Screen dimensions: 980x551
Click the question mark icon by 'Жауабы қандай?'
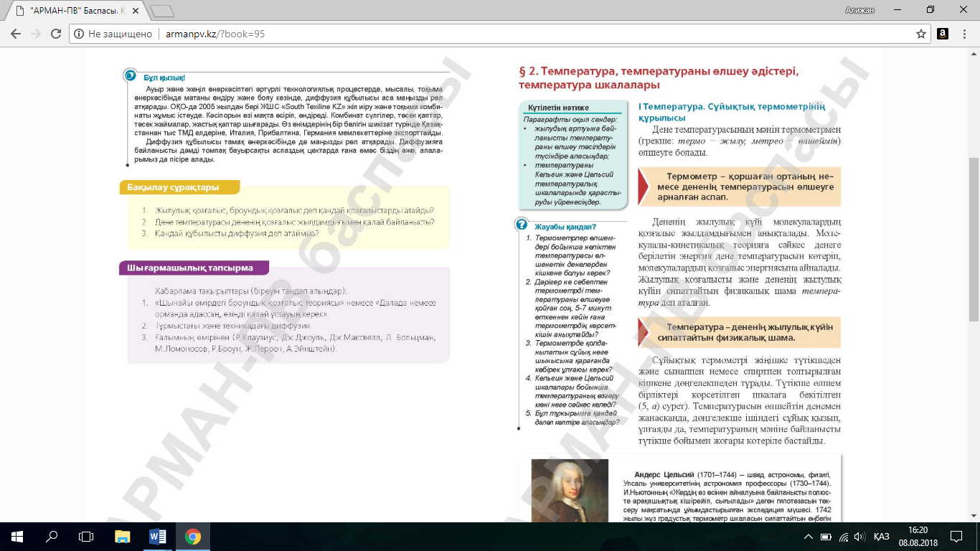522,225
